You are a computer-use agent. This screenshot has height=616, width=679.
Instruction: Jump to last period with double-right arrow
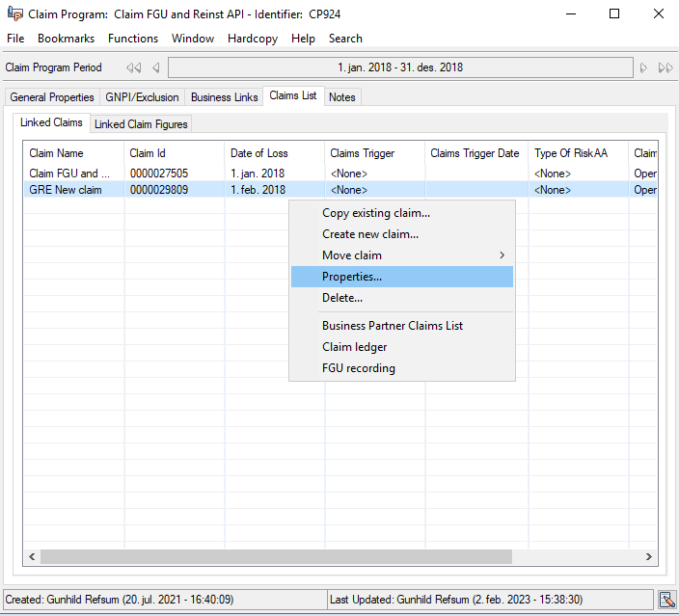pyautogui.click(x=665, y=68)
